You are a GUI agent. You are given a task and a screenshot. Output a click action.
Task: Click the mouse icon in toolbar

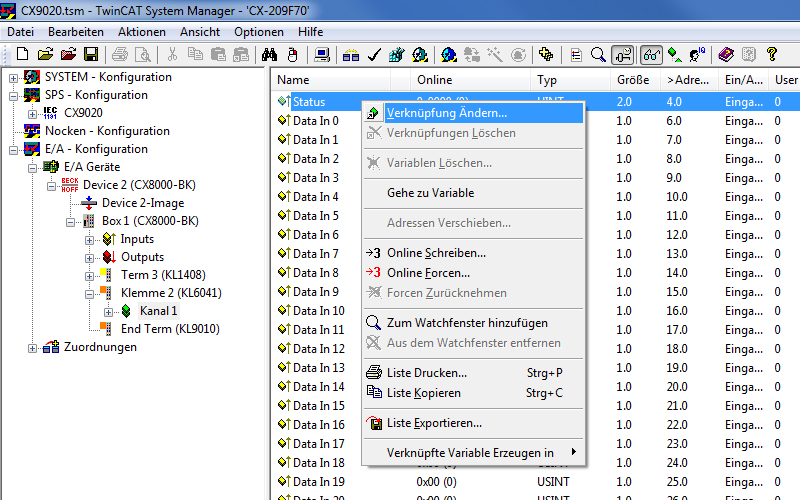pos(292,55)
